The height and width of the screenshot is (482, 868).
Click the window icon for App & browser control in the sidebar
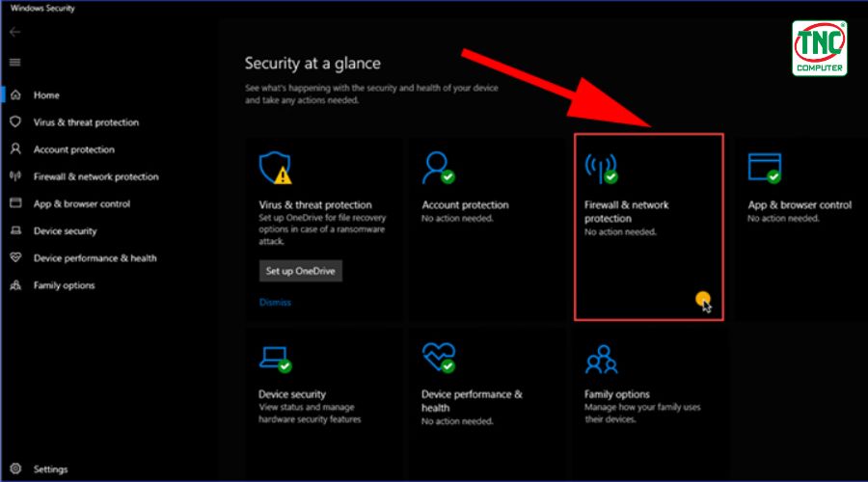coord(15,203)
